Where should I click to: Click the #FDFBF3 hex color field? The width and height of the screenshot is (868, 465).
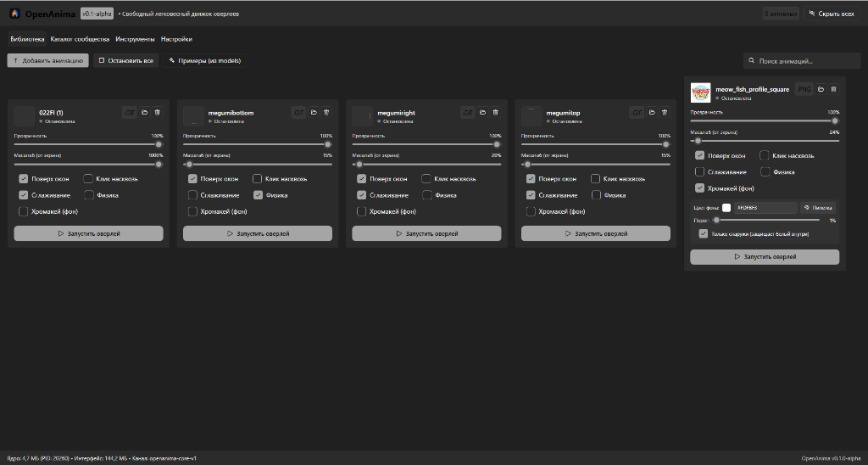tap(765, 207)
